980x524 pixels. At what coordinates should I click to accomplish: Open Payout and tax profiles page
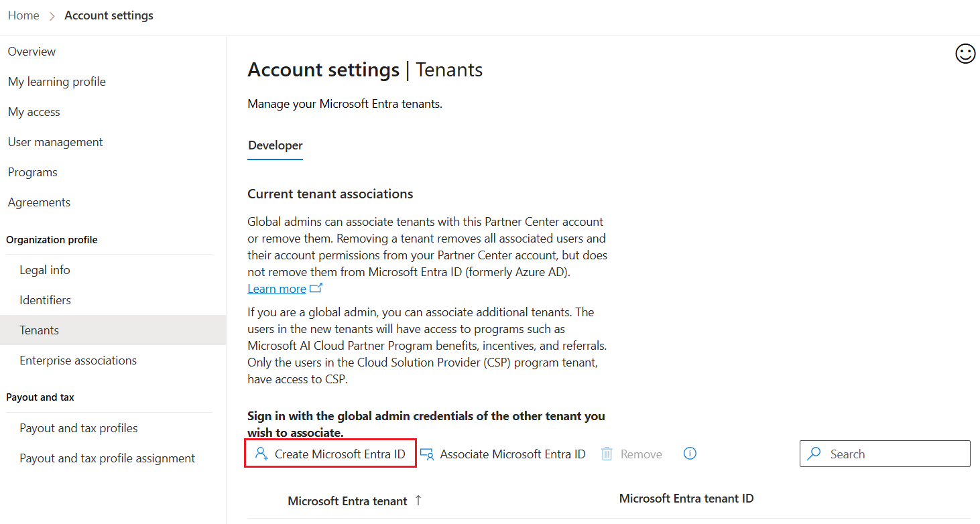[78, 428]
